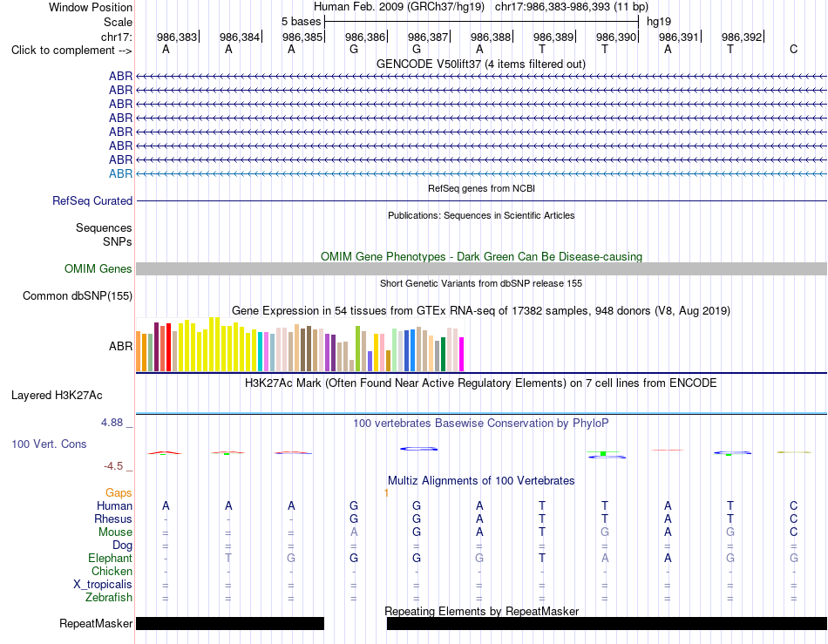Open 'Publications: Sequences in Scientific Articles' title
828x644 pixels.
(x=481, y=215)
